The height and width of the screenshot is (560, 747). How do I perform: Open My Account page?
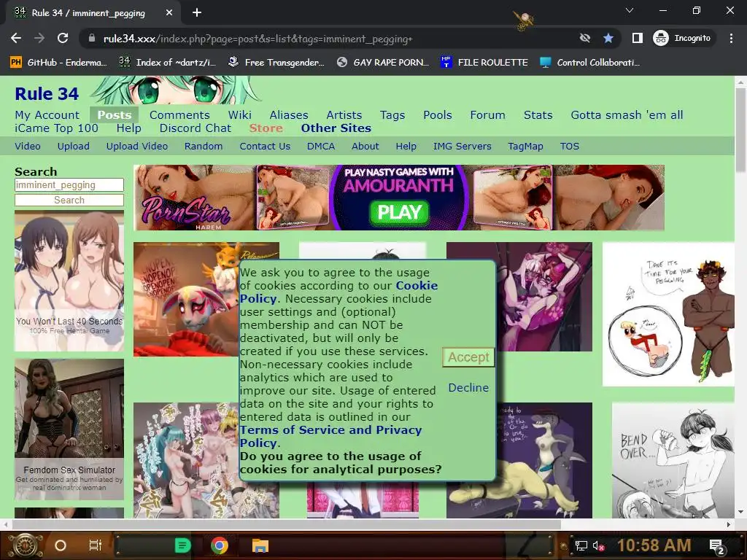tap(47, 114)
